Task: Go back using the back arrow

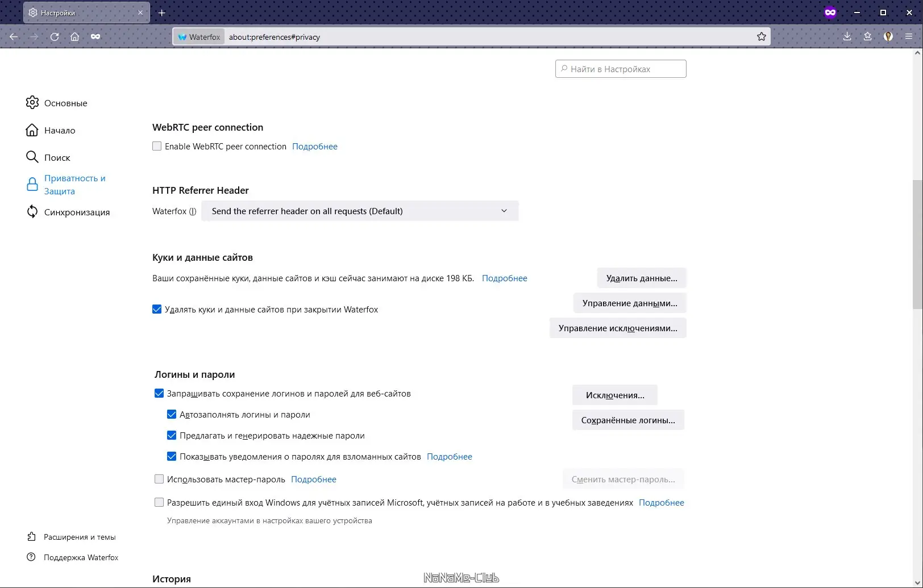Action: 14,37
